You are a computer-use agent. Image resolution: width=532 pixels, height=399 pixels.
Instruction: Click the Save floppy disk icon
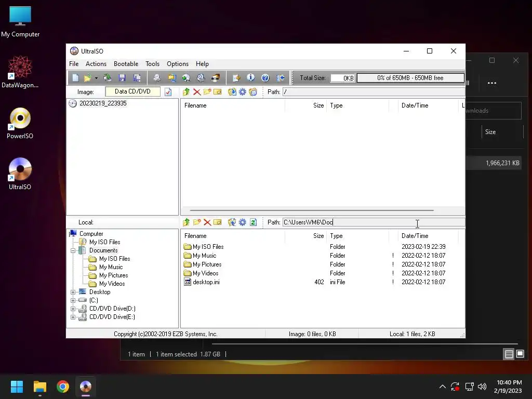pos(122,78)
